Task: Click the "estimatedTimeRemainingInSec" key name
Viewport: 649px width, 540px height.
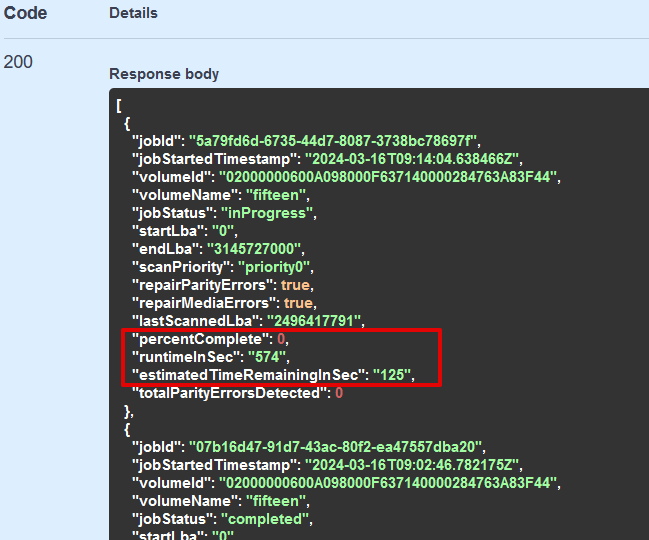Action: [x=248, y=375]
